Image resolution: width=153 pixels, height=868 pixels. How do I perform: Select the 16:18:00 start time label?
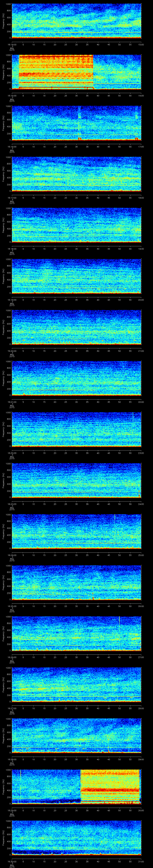[12, 249]
